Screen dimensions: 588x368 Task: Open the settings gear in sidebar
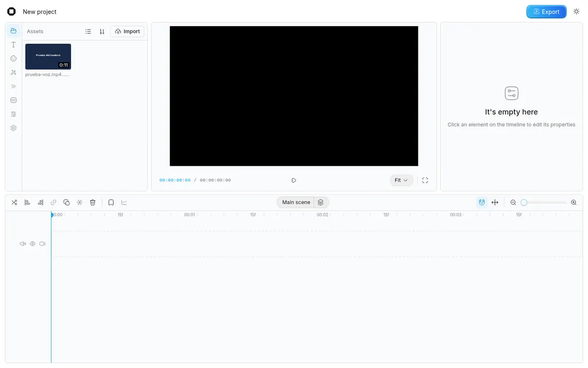[14, 128]
